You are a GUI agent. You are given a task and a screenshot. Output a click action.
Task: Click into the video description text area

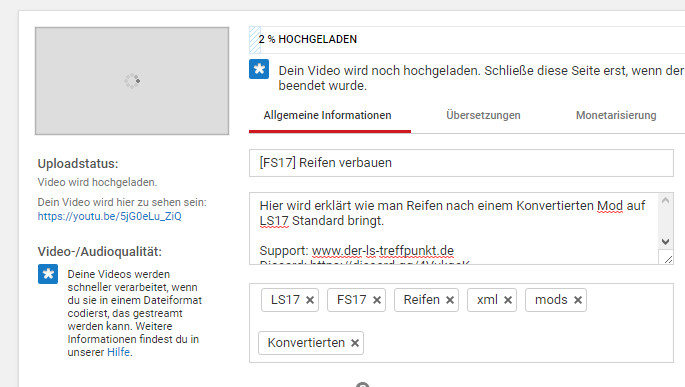[x=453, y=228]
